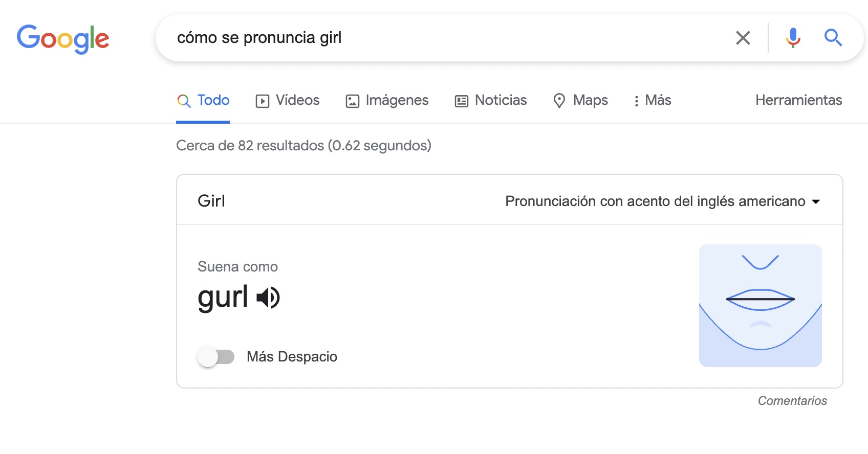Open Herramientas search tools

[x=798, y=100]
